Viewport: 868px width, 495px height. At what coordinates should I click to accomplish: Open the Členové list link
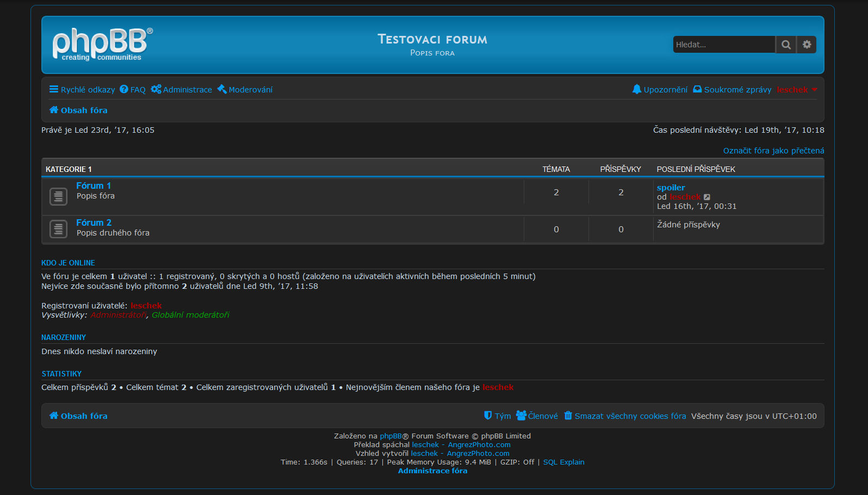coord(543,416)
